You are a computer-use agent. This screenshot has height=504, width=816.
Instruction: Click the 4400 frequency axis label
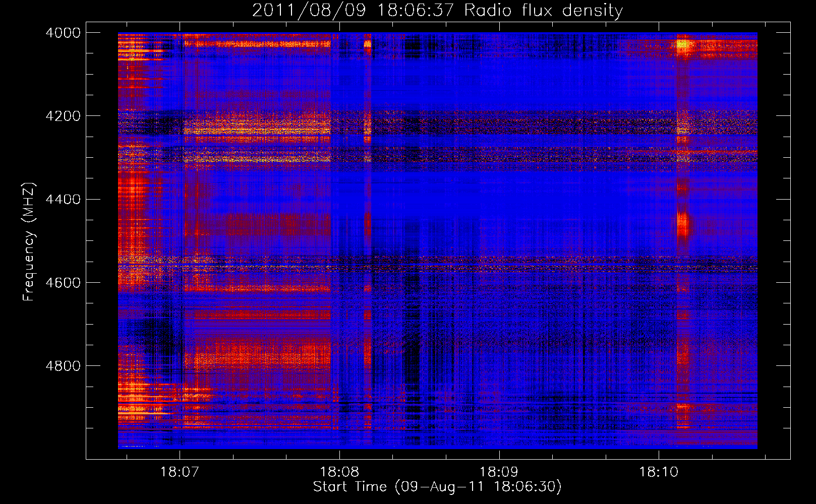(63, 199)
